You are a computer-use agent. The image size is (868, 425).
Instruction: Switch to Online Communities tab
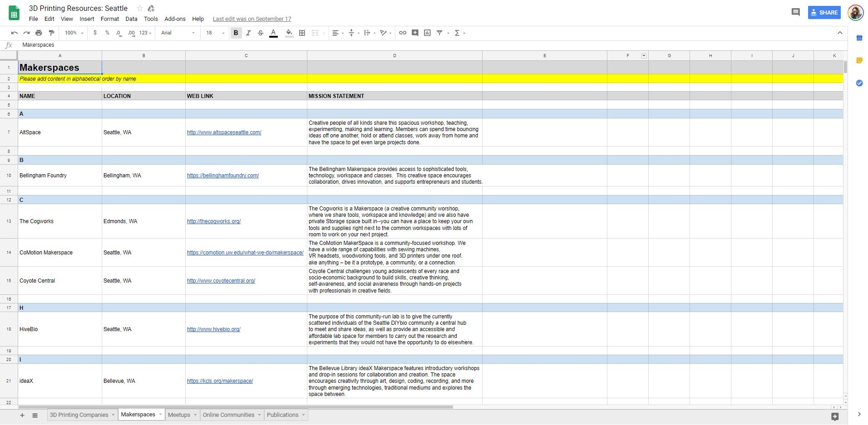228,415
